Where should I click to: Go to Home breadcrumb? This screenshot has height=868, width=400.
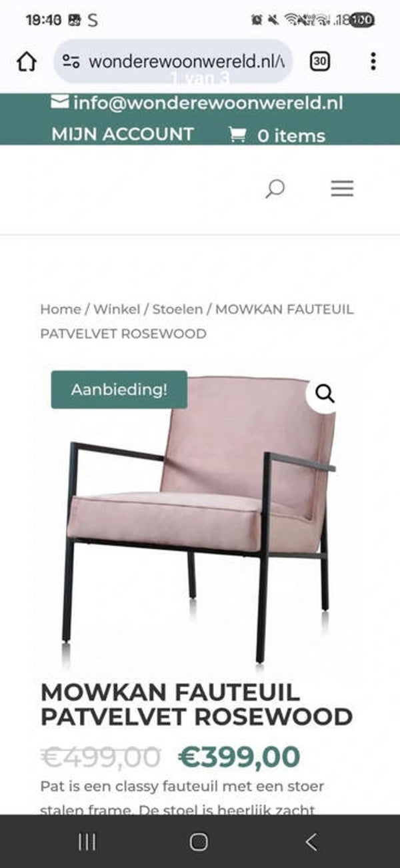tap(60, 309)
